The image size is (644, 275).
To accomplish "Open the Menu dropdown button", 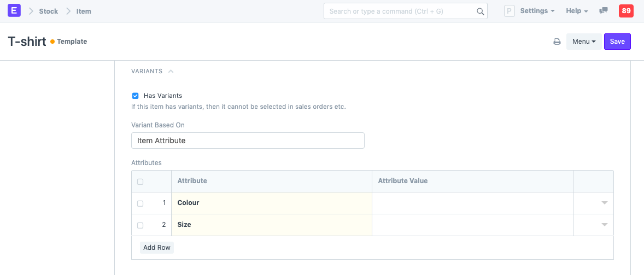I will coord(584,42).
